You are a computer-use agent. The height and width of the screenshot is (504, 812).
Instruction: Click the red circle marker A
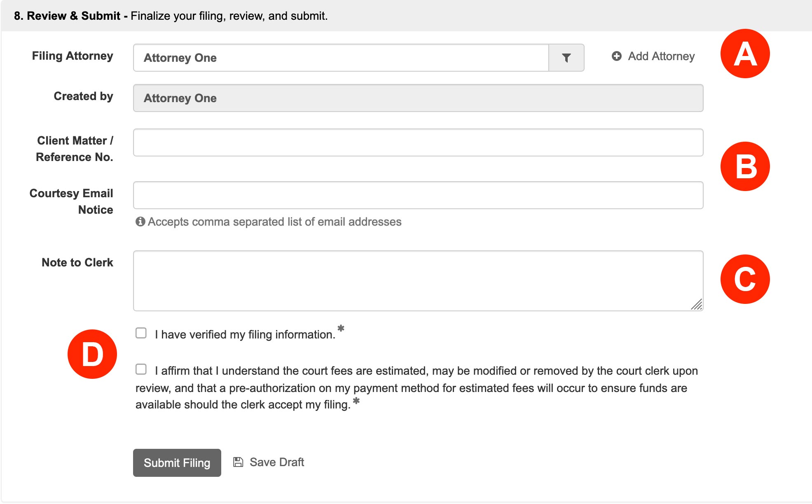pyautogui.click(x=745, y=54)
